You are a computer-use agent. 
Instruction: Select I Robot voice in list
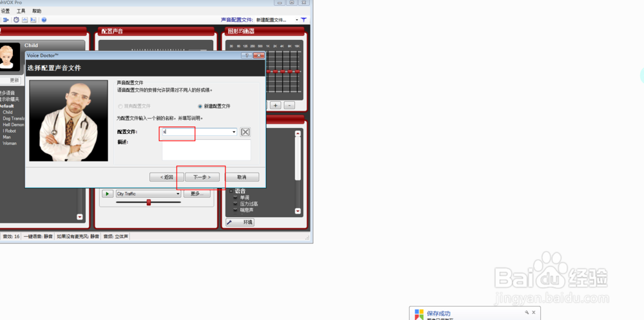[10, 131]
